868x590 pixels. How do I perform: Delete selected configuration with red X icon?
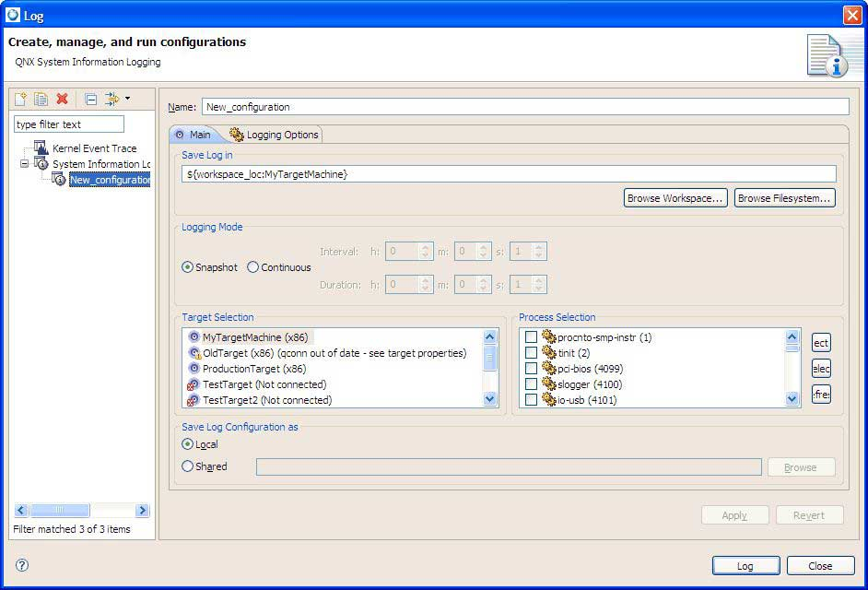pyautogui.click(x=62, y=99)
